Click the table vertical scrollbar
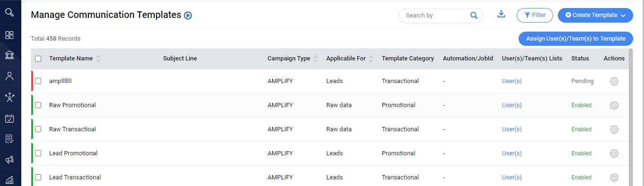Viewport: 644px width, 186px height. click(631, 117)
